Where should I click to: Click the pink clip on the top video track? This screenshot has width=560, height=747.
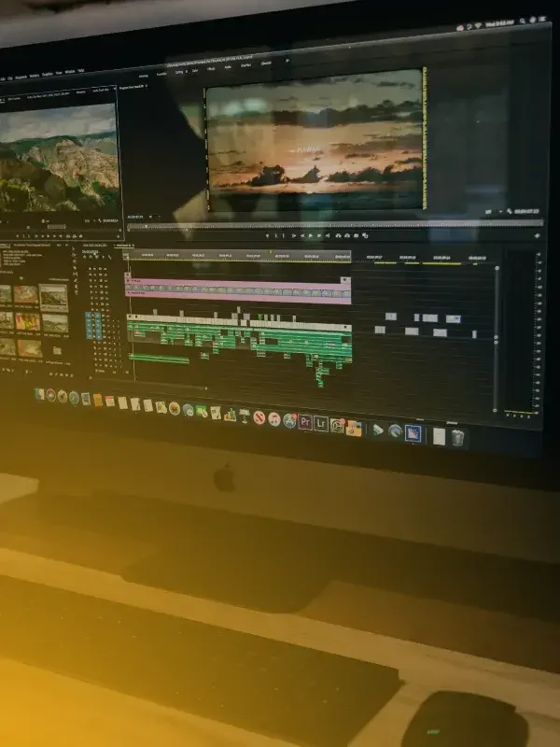[238, 284]
